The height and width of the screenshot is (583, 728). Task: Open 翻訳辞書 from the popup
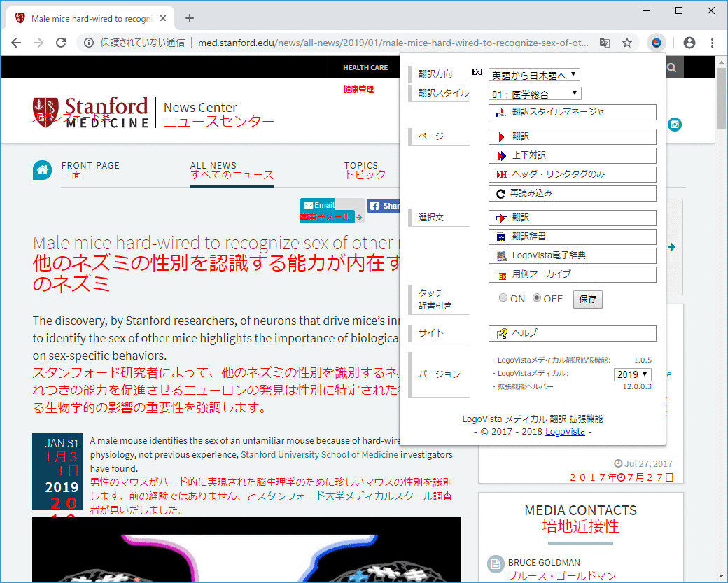tap(573, 237)
